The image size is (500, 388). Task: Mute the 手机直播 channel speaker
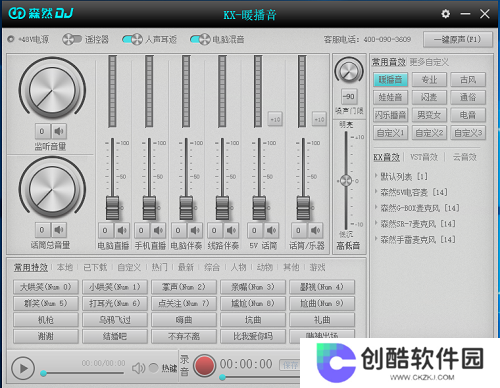coord(158,230)
